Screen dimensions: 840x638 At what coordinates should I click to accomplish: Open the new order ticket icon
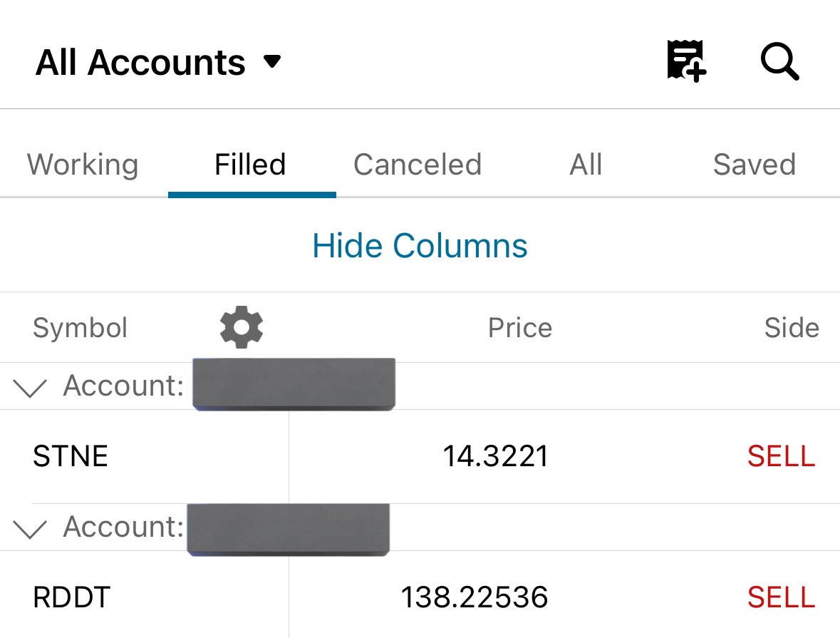coord(686,61)
